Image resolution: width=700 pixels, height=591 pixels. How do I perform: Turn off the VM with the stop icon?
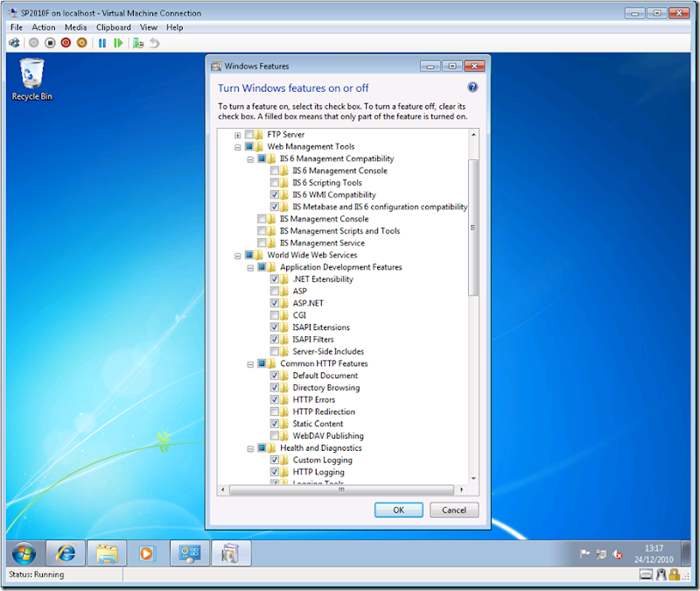pyautogui.click(x=51, y=42)
